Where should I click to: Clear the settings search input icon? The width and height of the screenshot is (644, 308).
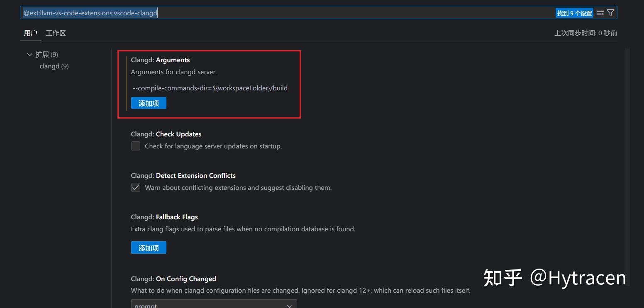[x=600, y=13]
